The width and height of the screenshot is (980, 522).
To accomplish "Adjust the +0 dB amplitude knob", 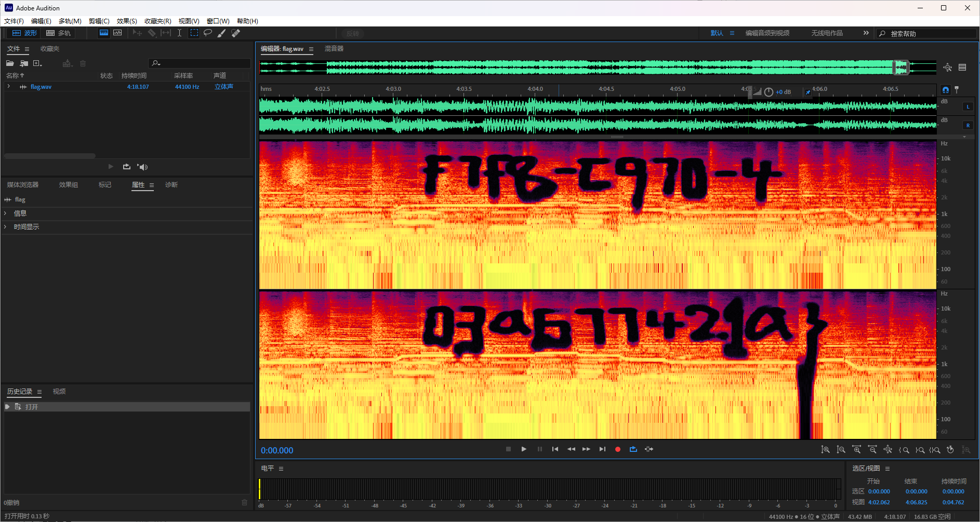I will pyautogui.click(x=769, y=92).
